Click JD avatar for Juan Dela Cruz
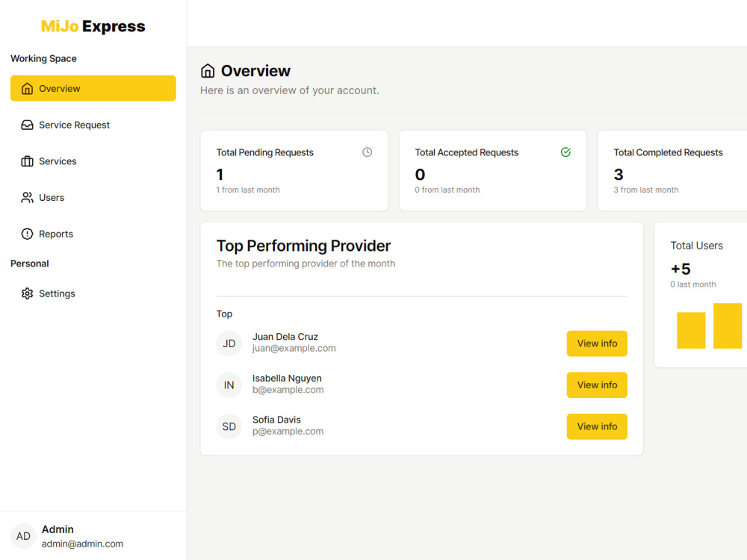 [229, 343]
